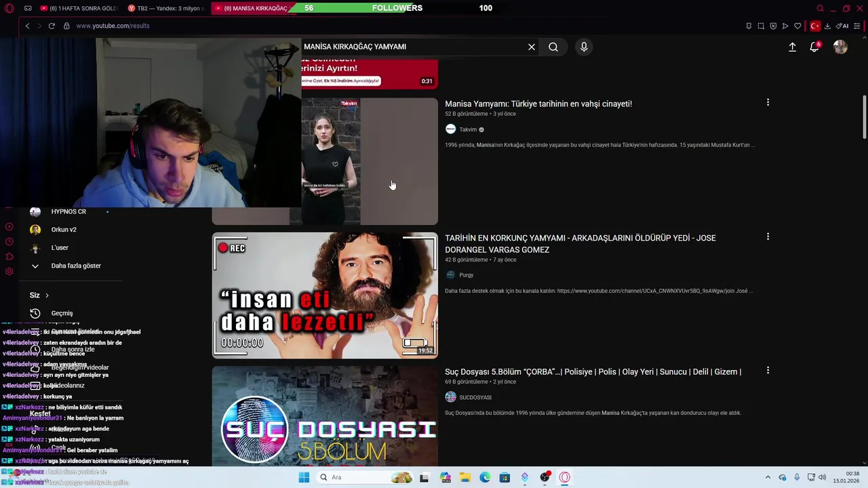
Task: Open the Manisa Yamyamı video title
Action: coord(538,104)
